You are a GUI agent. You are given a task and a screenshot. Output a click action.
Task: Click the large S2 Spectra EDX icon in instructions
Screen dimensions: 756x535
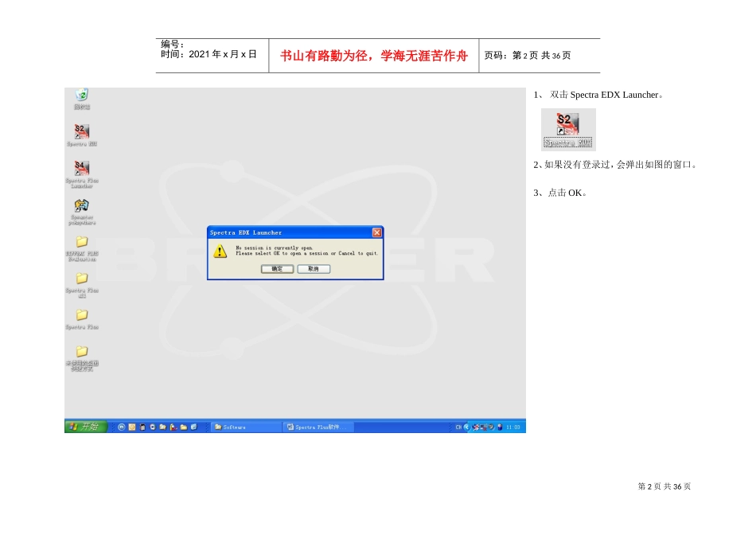(x=568, y=129)
